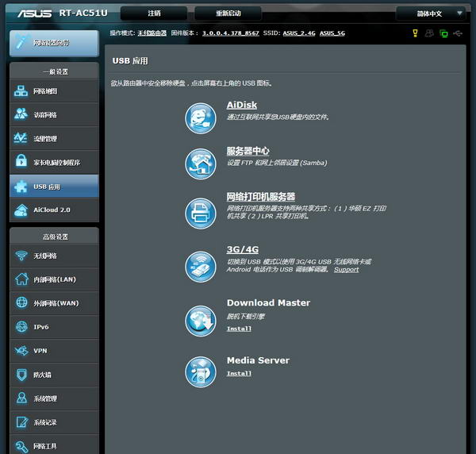
Task: Open the 网络打印机服务器 link
Action: [x=261, y=197]
